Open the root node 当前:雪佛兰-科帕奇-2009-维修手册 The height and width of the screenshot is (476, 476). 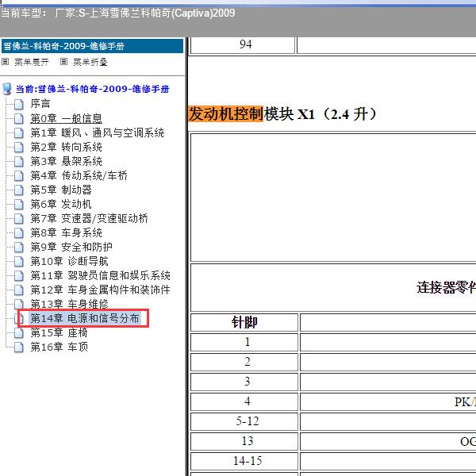(x=92, y=89)
